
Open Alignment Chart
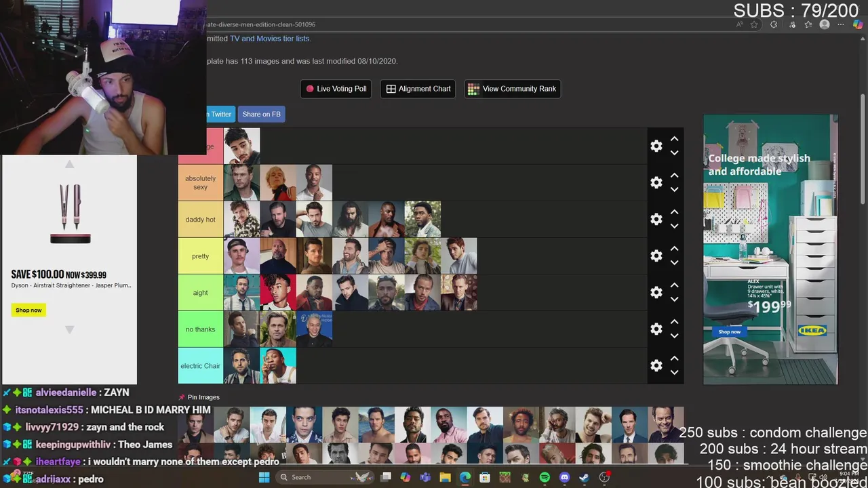tap(418, 89)
